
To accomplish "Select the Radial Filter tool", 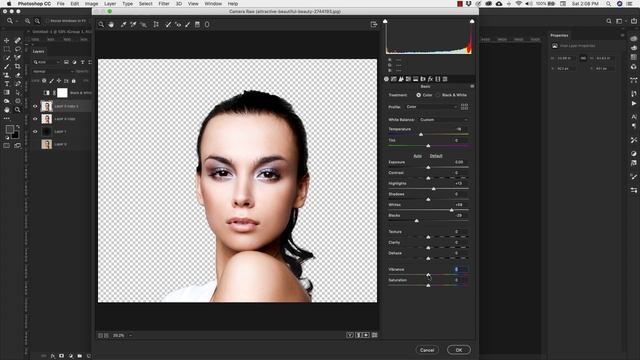I will [207, 24].
